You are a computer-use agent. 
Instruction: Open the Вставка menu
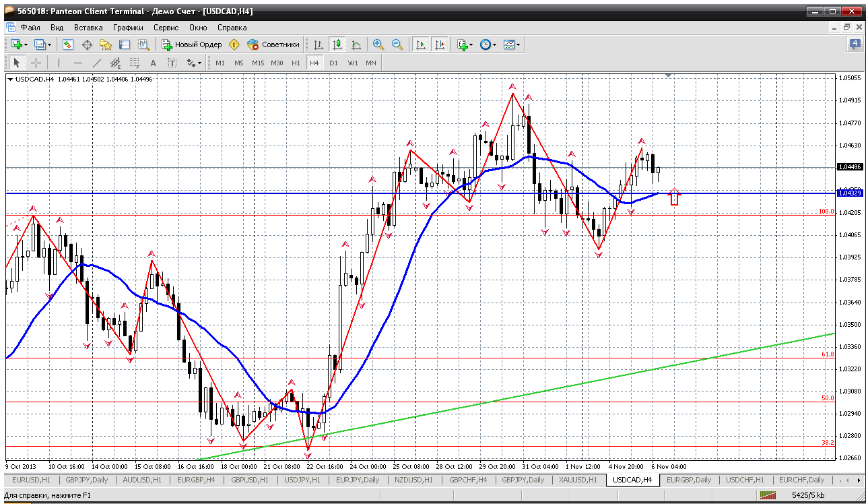coord(88,28)
